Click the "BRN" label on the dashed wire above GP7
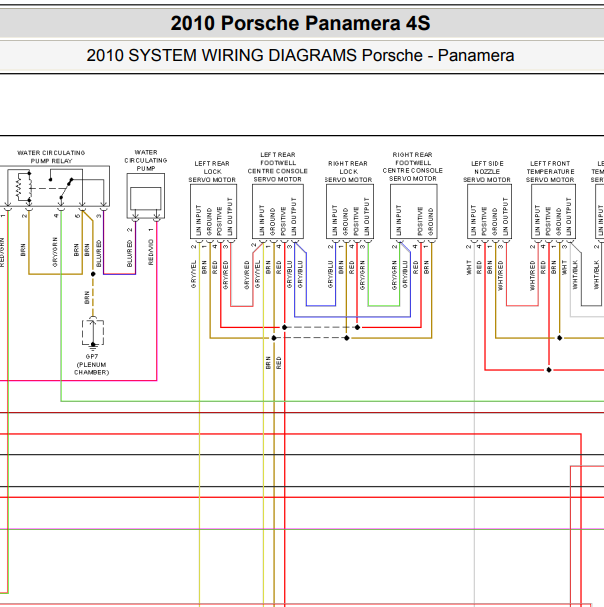Viewport: 604px width, 607px height. point(87,297)
